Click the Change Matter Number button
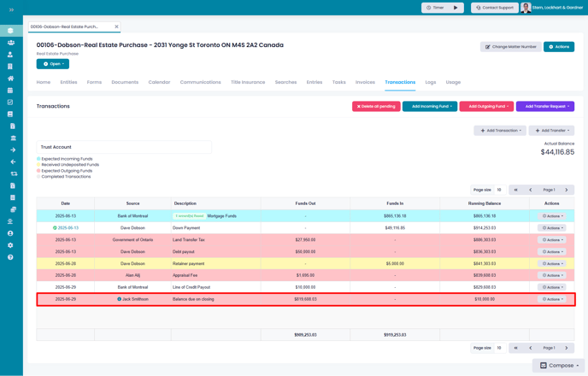 click(511, 47)
